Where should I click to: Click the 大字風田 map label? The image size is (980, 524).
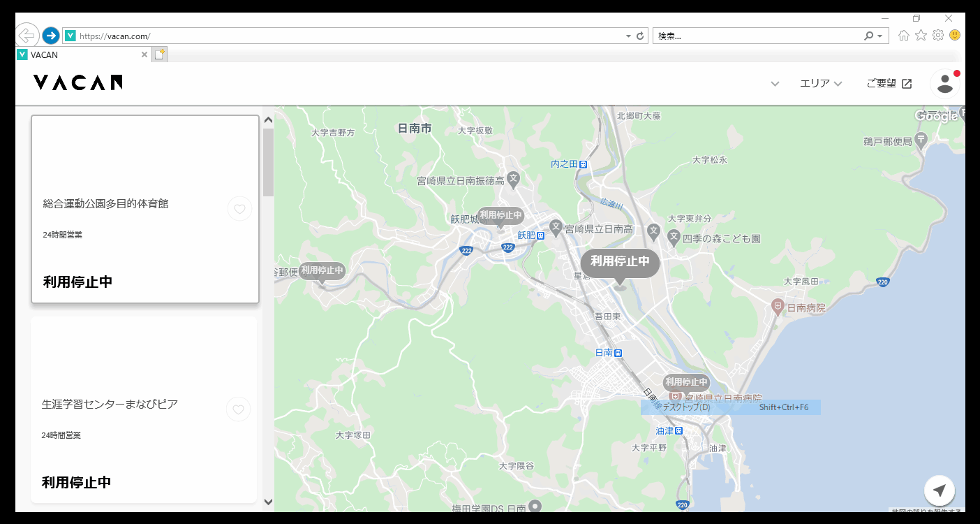click(x=801, y=282)
